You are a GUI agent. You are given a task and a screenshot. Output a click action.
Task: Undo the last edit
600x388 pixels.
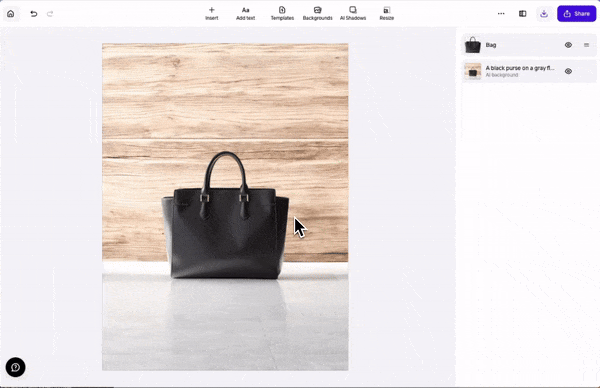click(34, 14)
